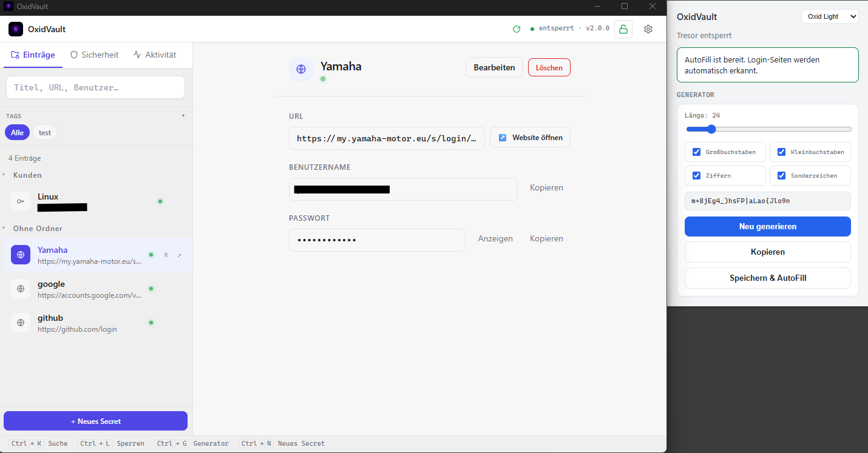Open settings via the gear icon
This screenshot has height=453, width=868.
tap(648, 29)
